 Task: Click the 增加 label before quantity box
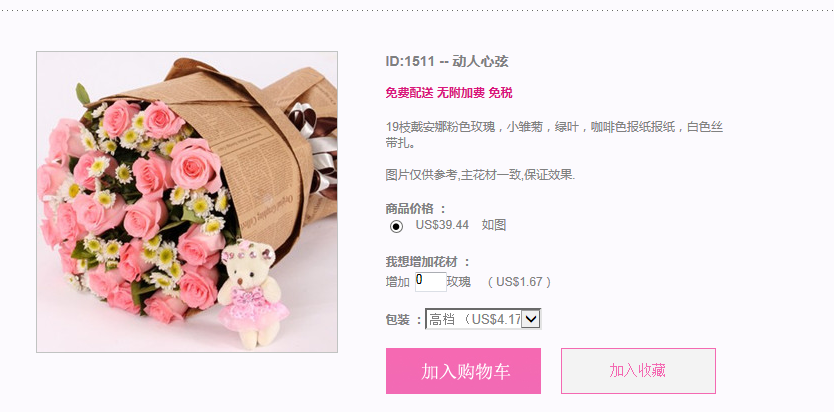tap(398, 282)
